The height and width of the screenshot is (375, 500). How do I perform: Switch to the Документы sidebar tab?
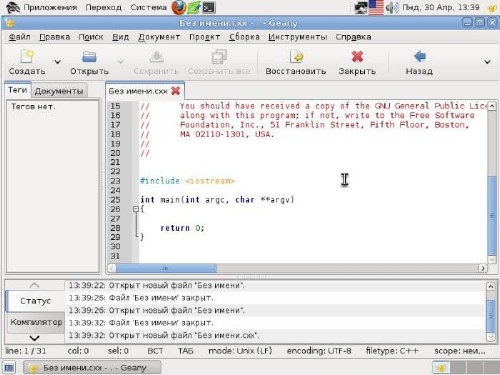coord(59,91)
